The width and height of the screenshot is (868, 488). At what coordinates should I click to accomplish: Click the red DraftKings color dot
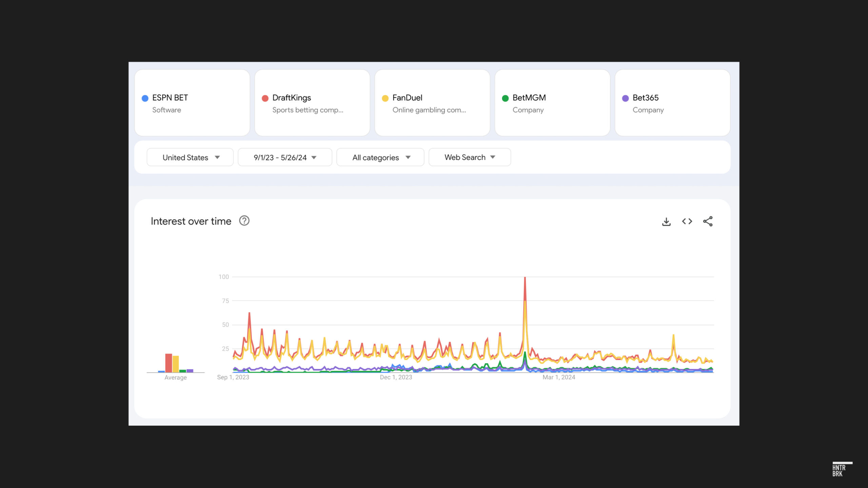click(265, 98)
